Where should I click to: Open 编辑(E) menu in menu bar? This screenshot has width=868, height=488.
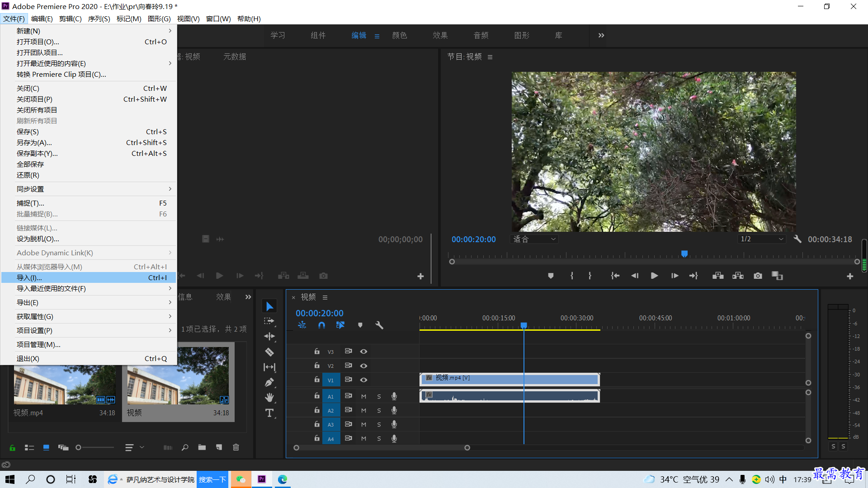coord(42,19)
